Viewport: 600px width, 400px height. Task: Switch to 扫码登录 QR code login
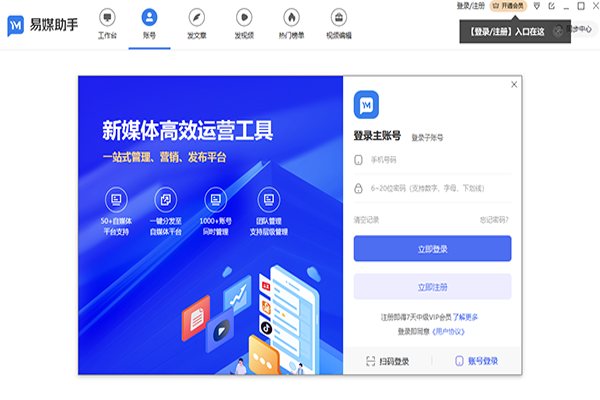(388, 361)
